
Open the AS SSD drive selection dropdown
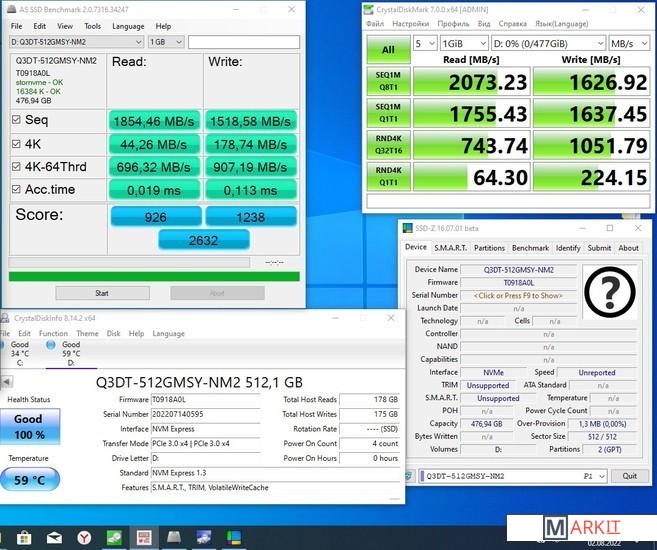76,42
